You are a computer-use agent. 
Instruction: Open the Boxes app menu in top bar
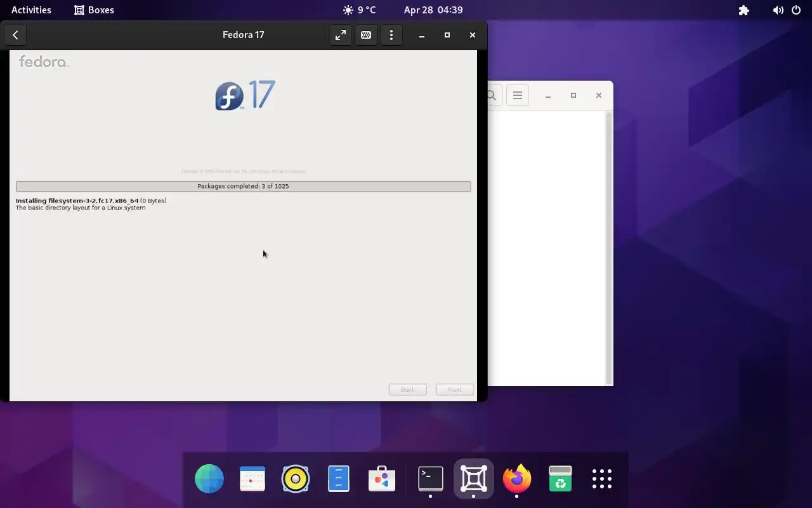[94, 10]
